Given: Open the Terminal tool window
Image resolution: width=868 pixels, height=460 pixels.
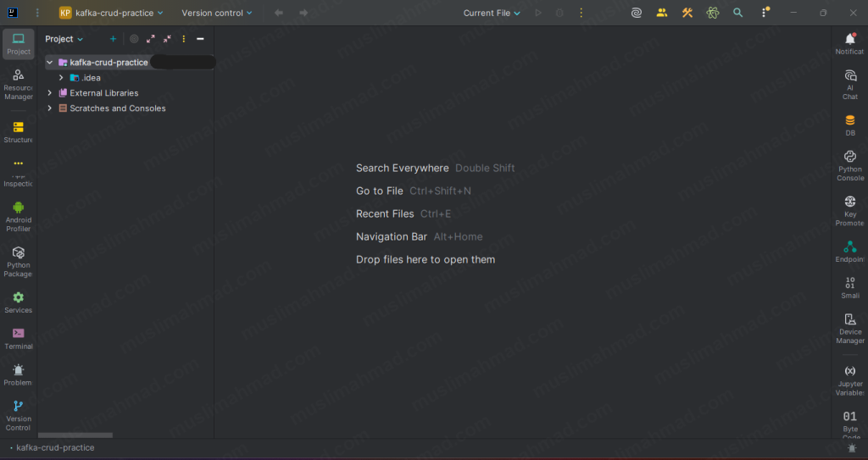Looking at the screenshot, I should [x=19, y=339].
